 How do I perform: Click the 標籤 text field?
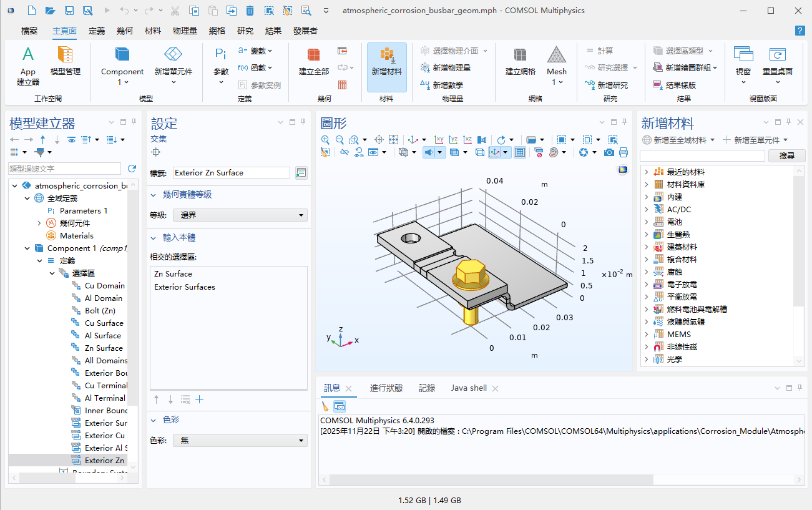coord(231,173)
